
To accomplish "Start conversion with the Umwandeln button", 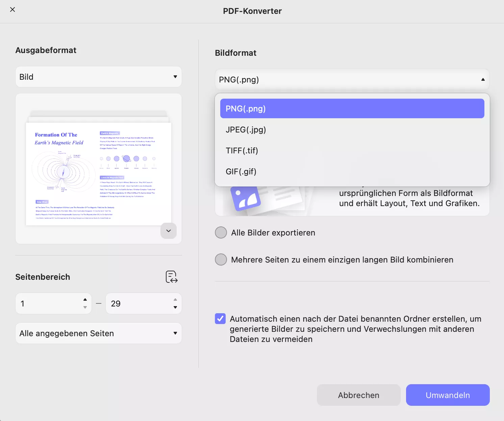I will point(448,395).
